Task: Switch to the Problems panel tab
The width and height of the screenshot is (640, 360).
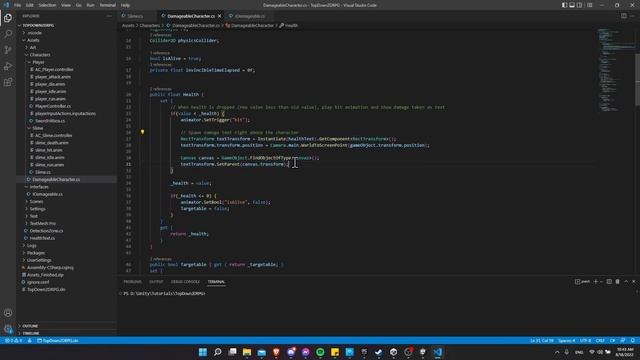Action: (x=132, y=282)
